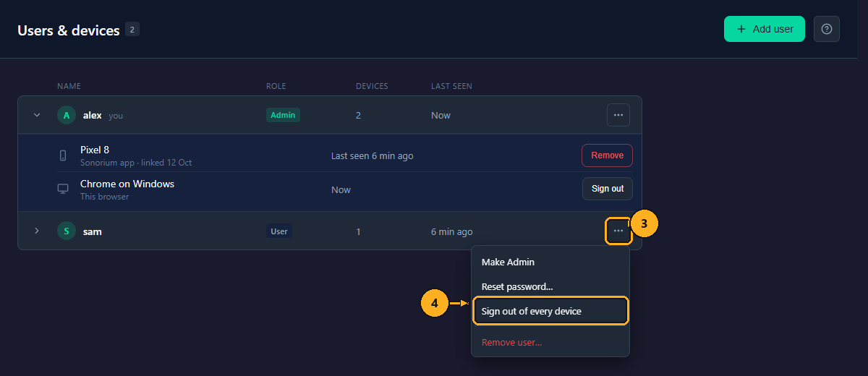Click the LAST SEEN column header
The height and width of the screenshot is (376, 868).
coord(451,86)
